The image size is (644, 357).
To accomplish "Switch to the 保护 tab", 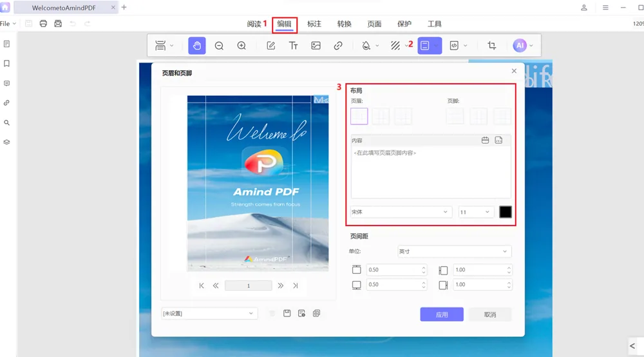I will pyautogui.click(x=404, y=24).
